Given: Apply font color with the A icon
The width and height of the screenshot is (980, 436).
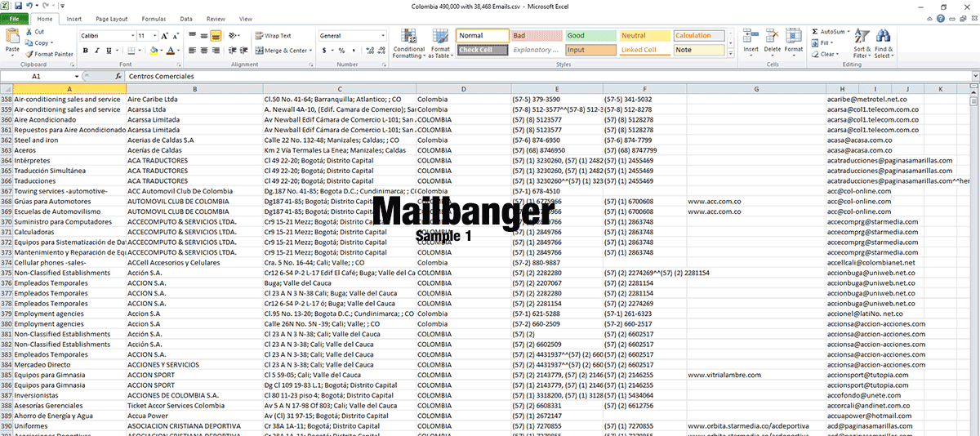Looking at the screenshot, I should point(171,51).
